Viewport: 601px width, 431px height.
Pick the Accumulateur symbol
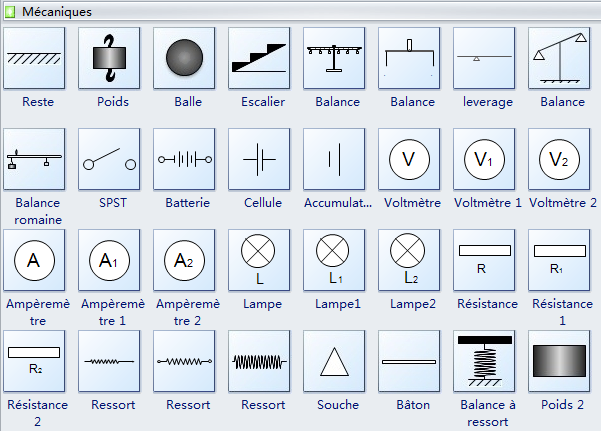click(334, 159)
